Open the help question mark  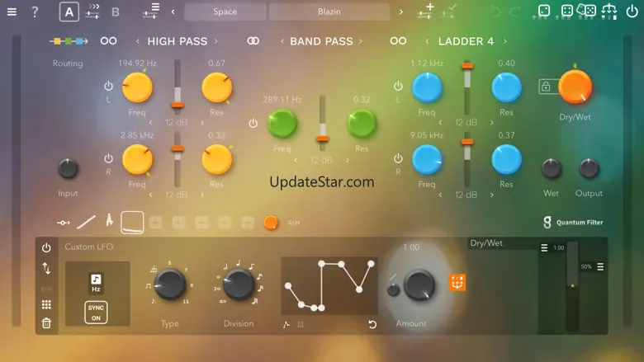coord(35,12)
